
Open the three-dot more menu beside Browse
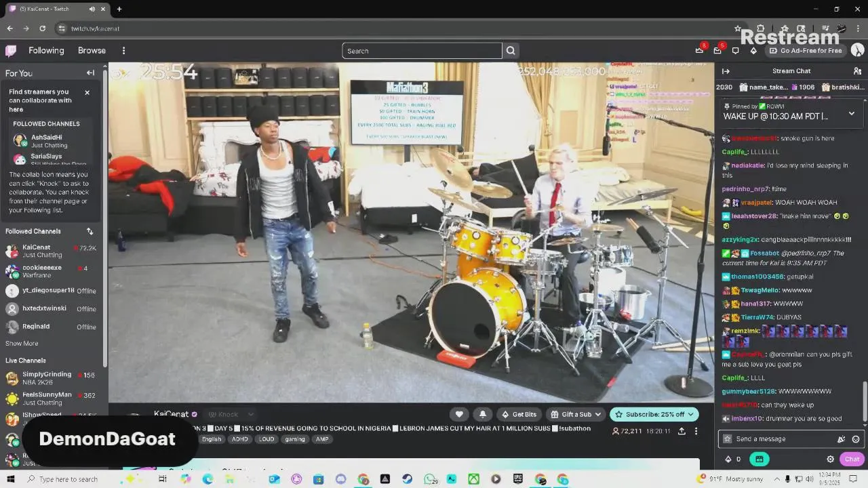click(123, 50)
